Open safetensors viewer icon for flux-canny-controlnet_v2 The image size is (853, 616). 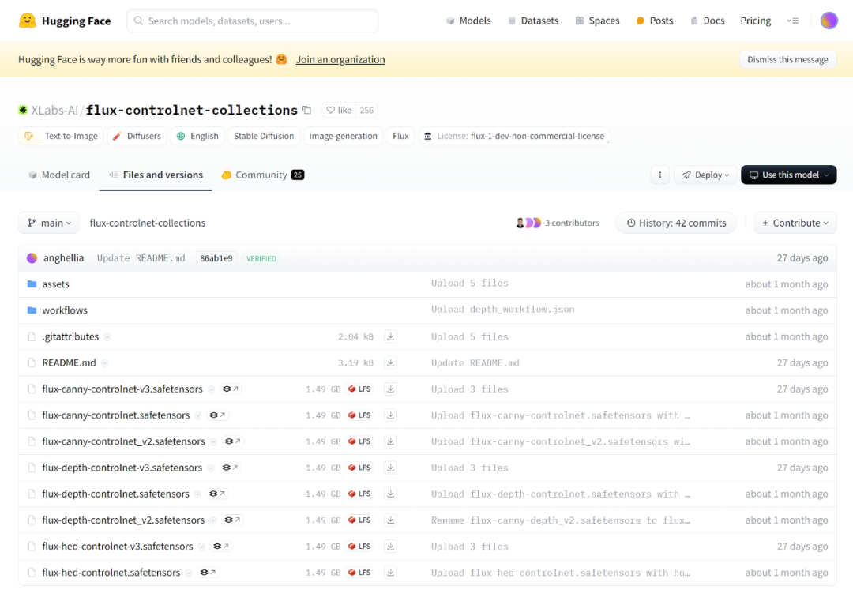pos(233,441)
